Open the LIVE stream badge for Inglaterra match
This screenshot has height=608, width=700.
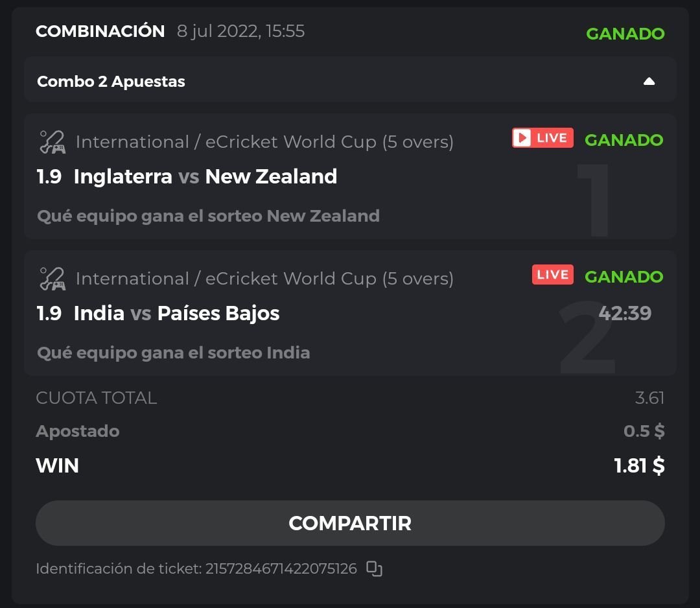tap(542, 138)
